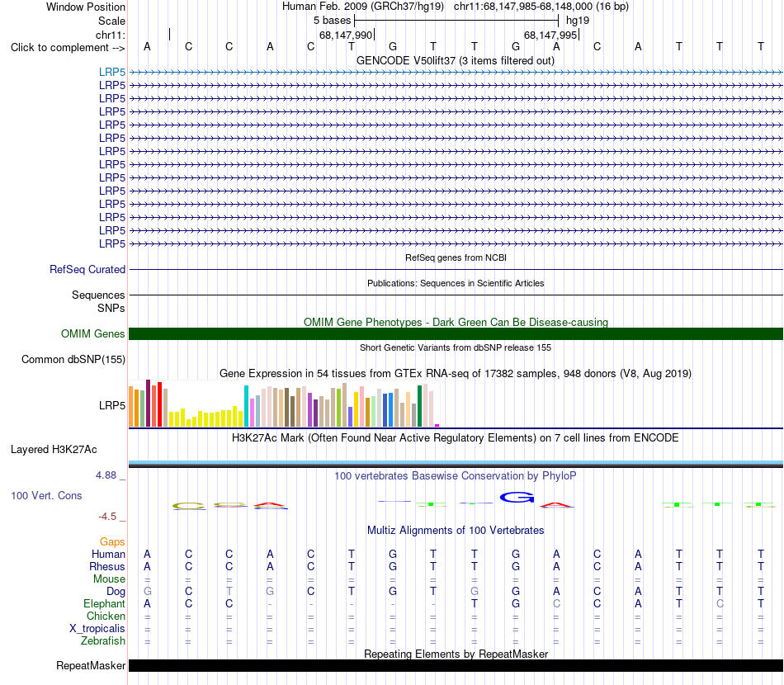Click the 'H3K27Ac Mark' ENCODE track title
Viewport: 784px width, 685px height.
[456, 438]
